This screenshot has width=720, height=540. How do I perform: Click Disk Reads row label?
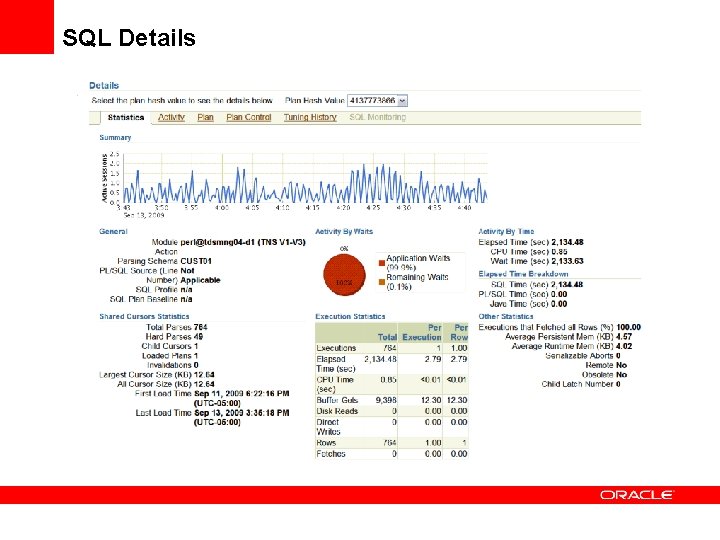(x=337, y=411)
